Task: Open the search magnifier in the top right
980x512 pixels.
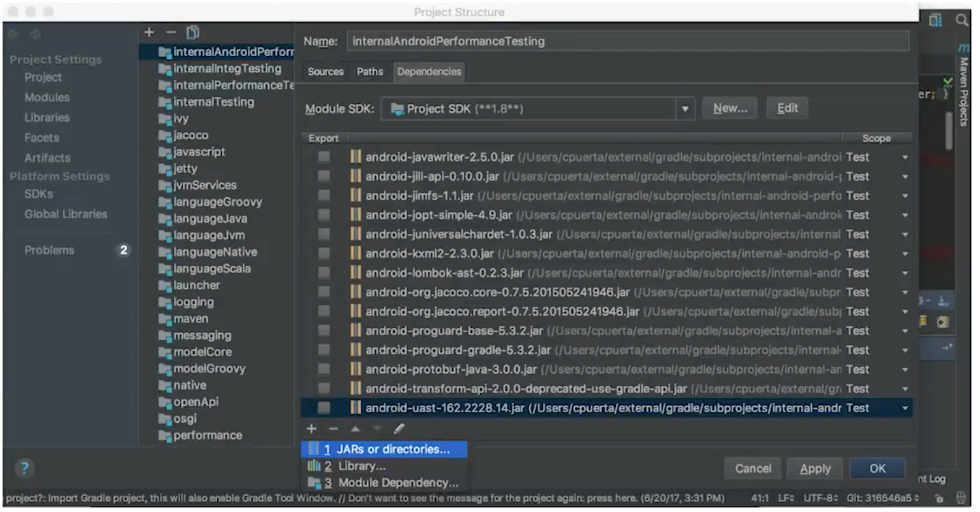Action: pos(962,20)
